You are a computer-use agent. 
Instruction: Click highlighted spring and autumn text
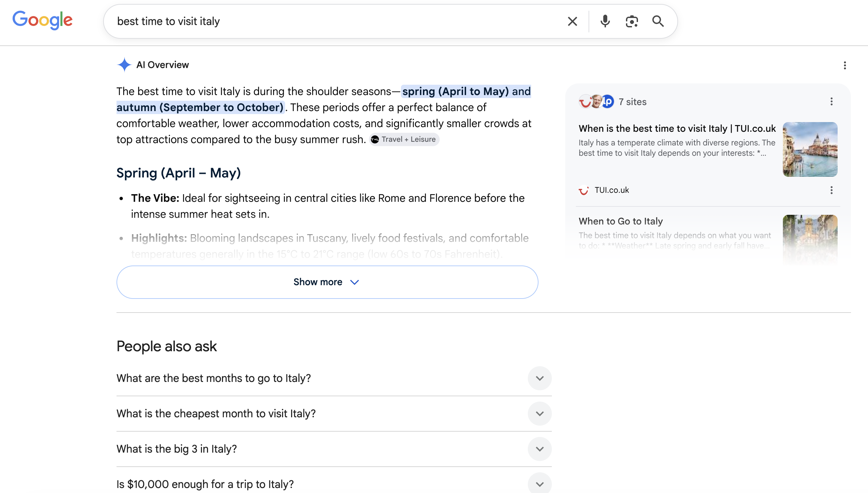point(323,99)
